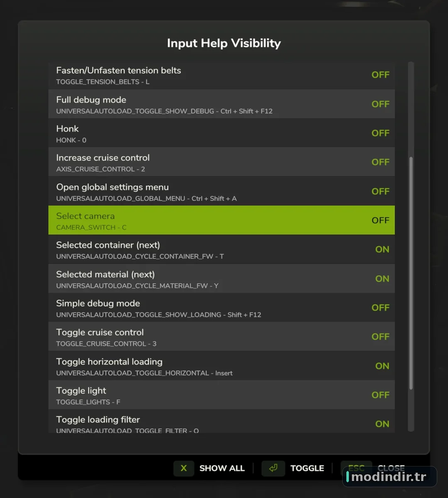Select the Toggle cruise control entry

click(x=222, y=337)
